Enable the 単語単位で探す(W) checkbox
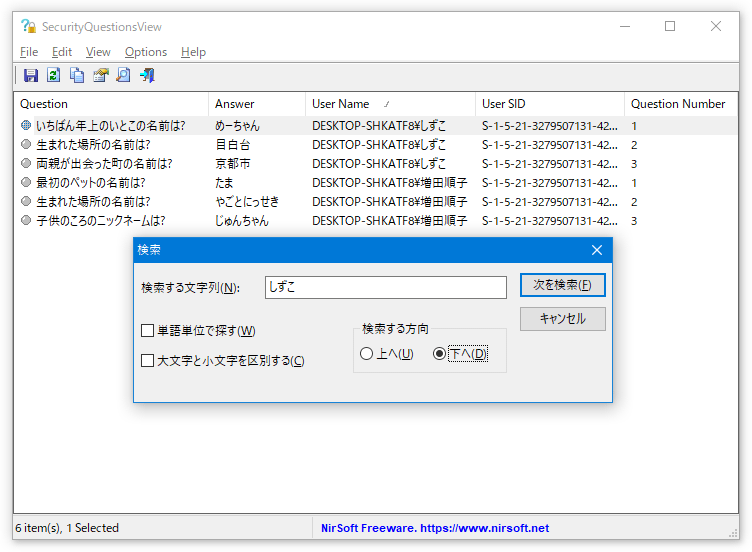Image resolution: width=752 pixels, height=552 pixels. click(148, 330)
